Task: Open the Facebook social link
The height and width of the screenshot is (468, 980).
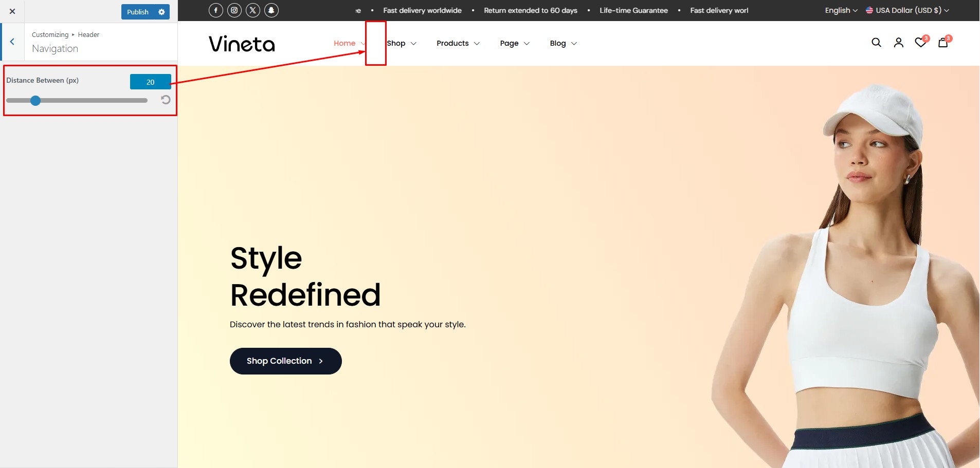Action: [216, 10]
